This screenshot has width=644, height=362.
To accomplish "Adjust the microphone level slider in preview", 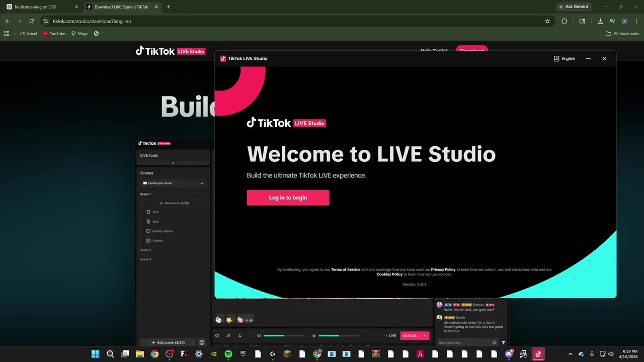I will 339,336.
